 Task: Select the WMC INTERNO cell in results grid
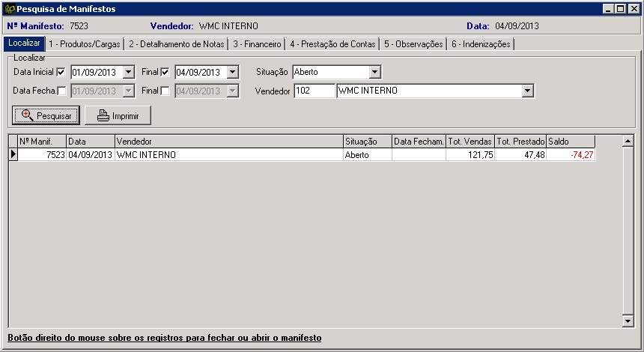(228, 154)
